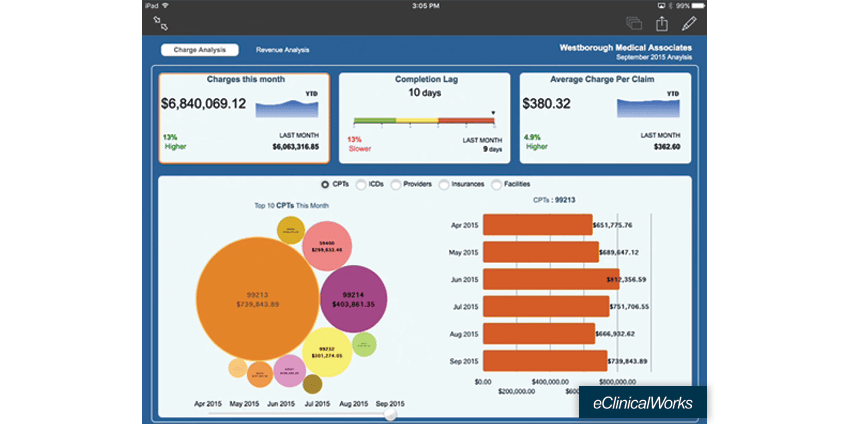Open the Completion Lag card
The width and height of the screenshot is (848, 424).
[425, 118]
